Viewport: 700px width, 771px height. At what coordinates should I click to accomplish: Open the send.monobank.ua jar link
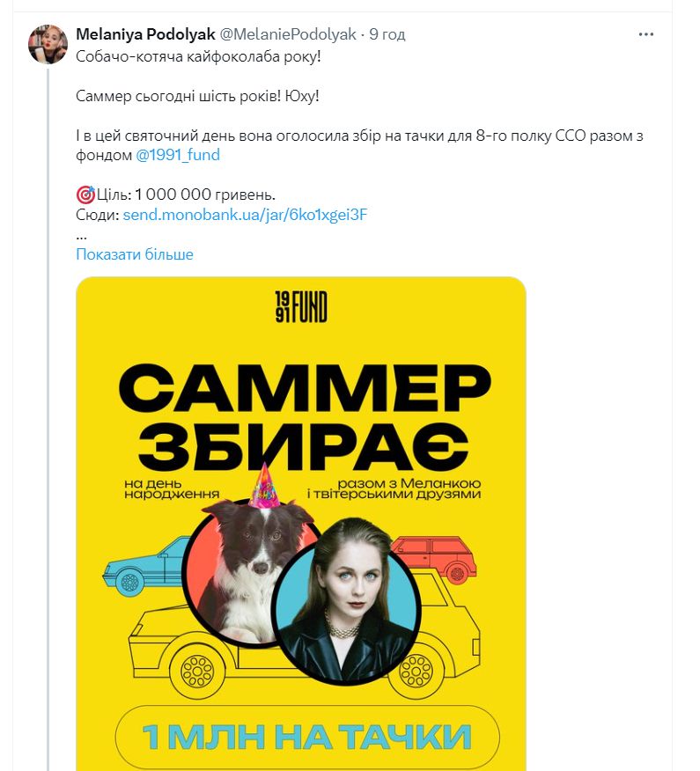point(245,215)
